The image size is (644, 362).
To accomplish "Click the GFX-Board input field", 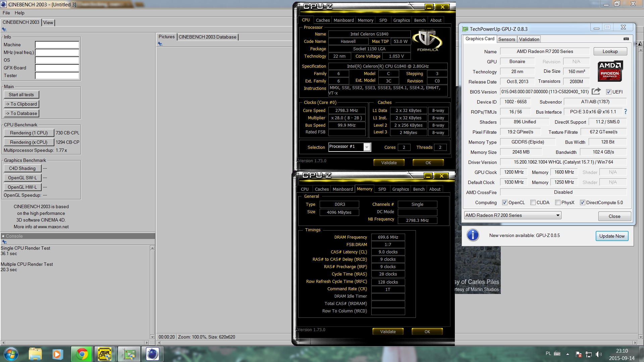I will point(57,68).
